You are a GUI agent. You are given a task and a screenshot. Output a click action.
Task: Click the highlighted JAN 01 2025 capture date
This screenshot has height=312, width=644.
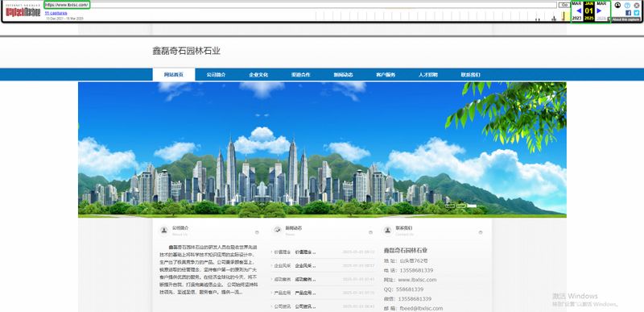589,11
